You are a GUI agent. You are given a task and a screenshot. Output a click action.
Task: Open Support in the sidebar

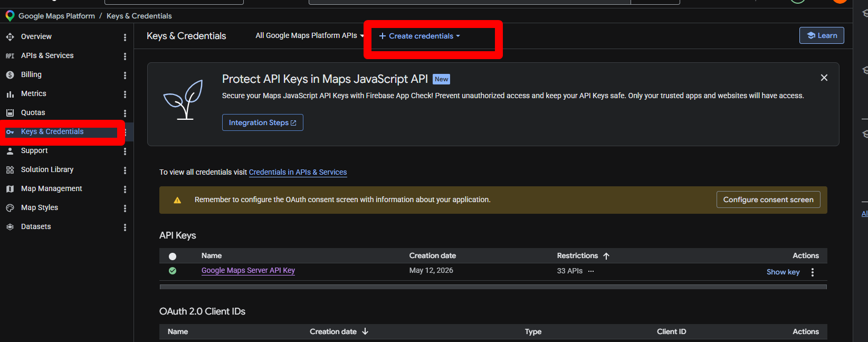click(34, 150)
